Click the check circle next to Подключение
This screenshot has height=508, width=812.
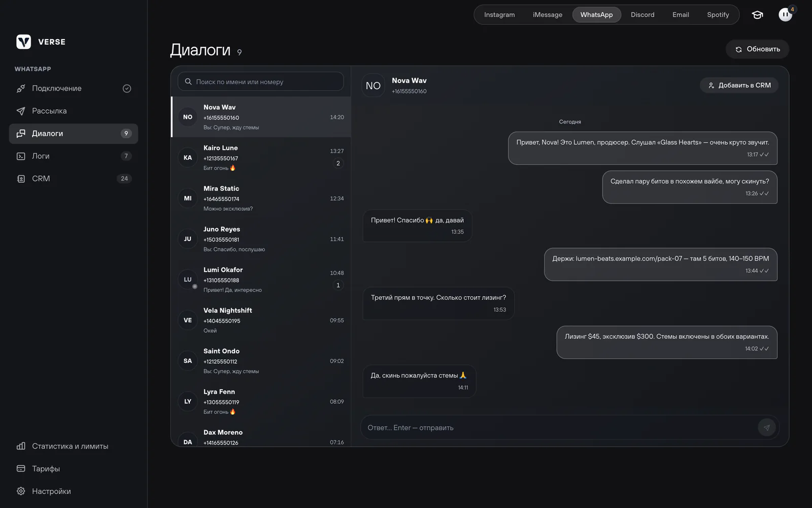(x=127, y=88)
